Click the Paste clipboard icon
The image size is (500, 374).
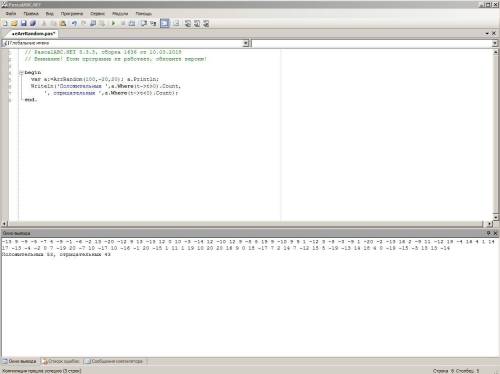(63, 23)
